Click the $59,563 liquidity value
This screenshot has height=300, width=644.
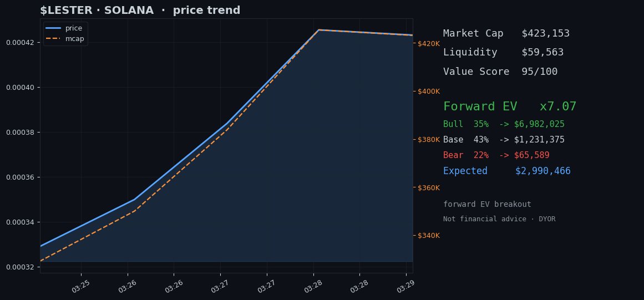[542, 52]
